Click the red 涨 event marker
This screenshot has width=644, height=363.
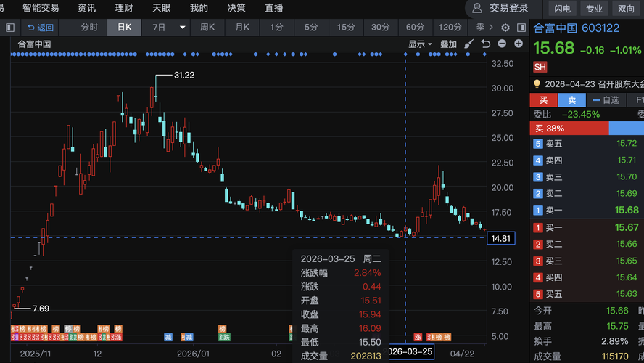tap(418, 337)
